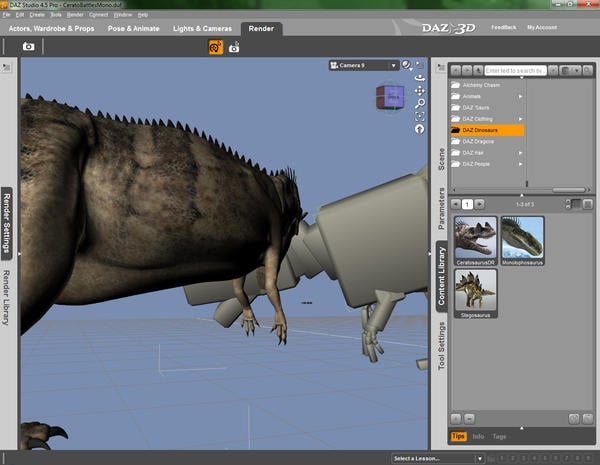Open the Render menu in menu bar
This screenshot has height=465, width=600.
[75, 15]
